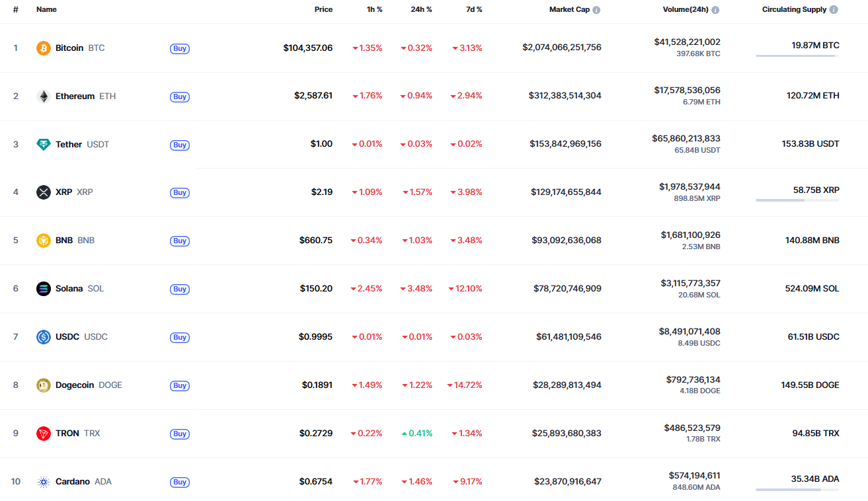Image resolution: width=868 pixels, height=501 pixels.
Task: Open the USDC coin name link
Action: pyautogui.click(x=67, y=337)
